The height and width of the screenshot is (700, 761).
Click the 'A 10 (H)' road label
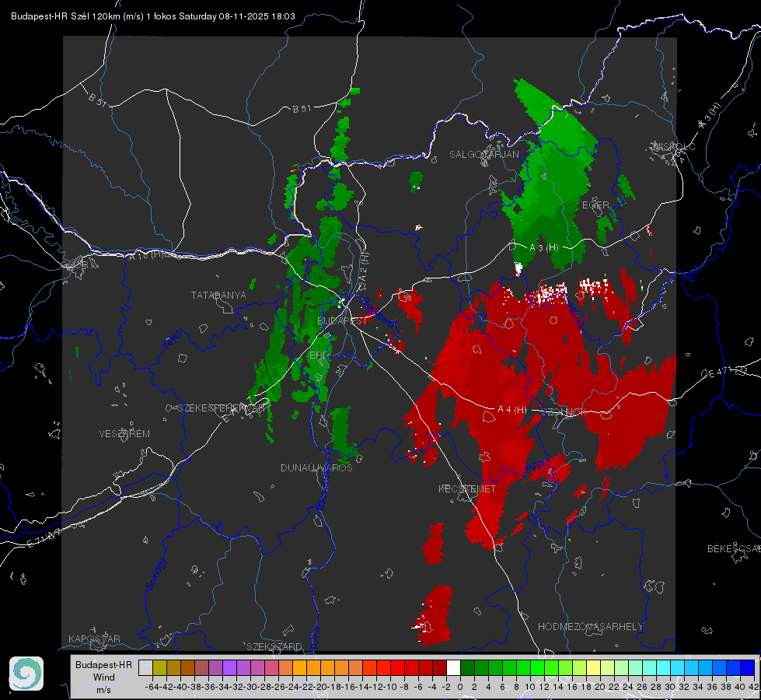147,254
